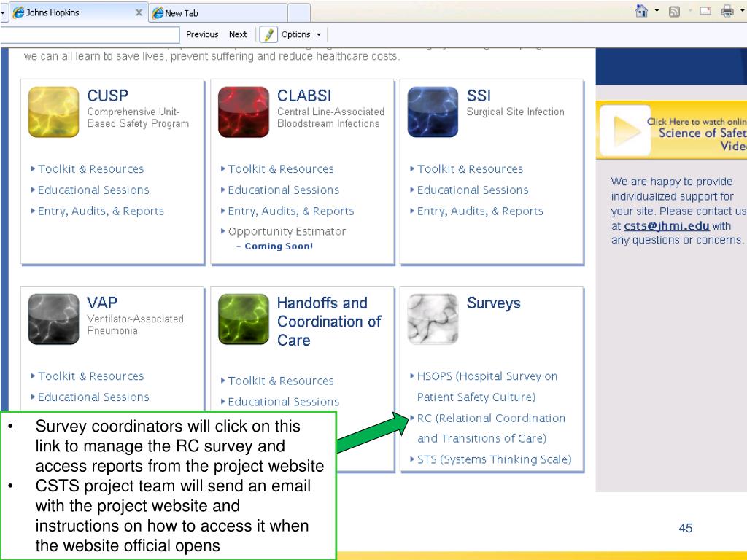The width and height of the screenshot is (747, 560).
Task: Click the SSI heading title
Action: [x=479, y=96]
